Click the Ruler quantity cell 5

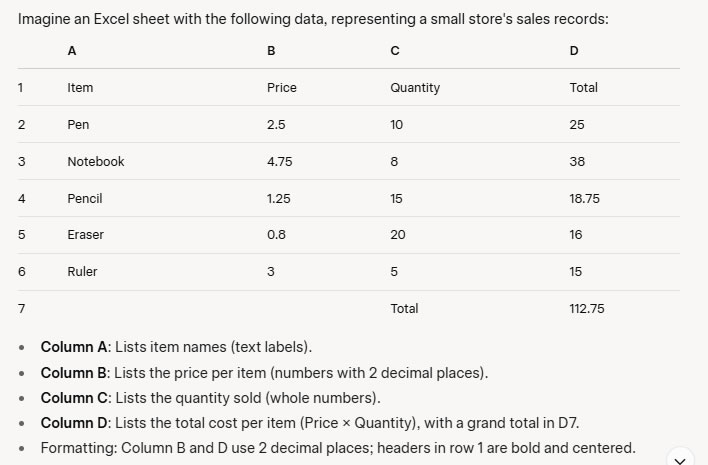pos(394,272)
